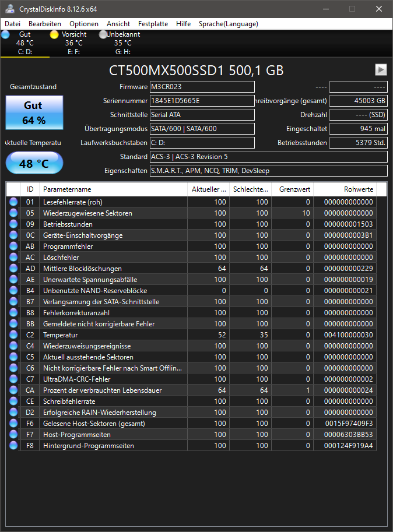The image size is (393, 532).
Task: Close the CrystalDiskInfo window
Action: 379,9
